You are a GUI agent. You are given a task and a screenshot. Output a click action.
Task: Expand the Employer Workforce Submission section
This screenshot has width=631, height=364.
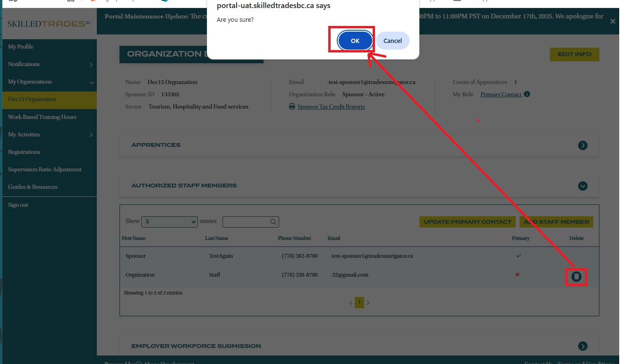(x=582, y=346)
